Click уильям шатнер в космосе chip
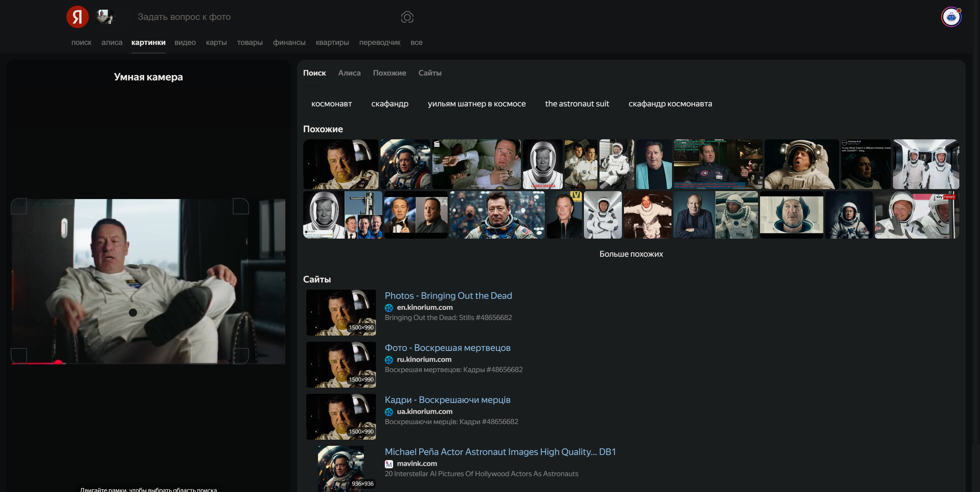Viewport: 980px width, 492px height. tap(476, 104)
